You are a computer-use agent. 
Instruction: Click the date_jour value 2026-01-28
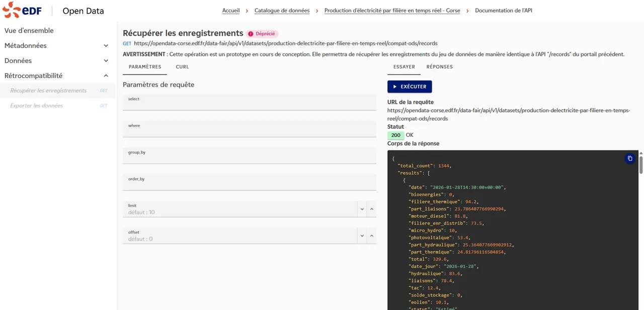click(x=461, y=266)
